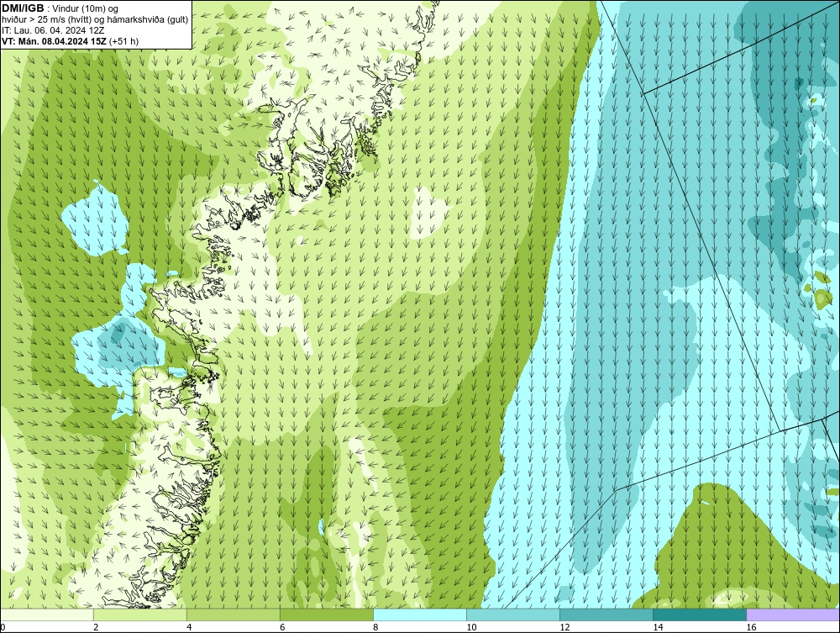Viewport: 840px width, 633px height.
Task: Click the 8–10 m/s pale cyan legend swatch
Action: pyautogui.click(x=420, y=615)
